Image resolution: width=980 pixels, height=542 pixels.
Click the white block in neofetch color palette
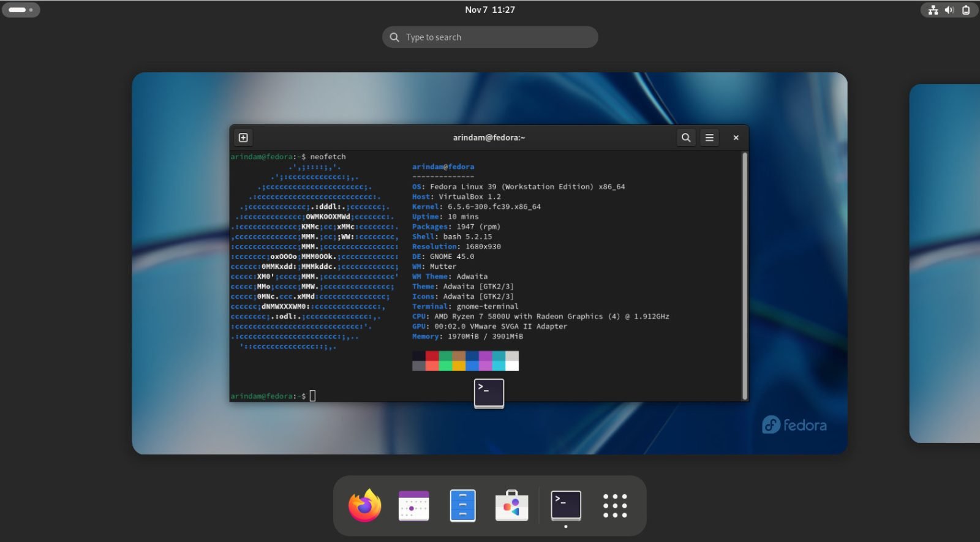pos(512,366)
